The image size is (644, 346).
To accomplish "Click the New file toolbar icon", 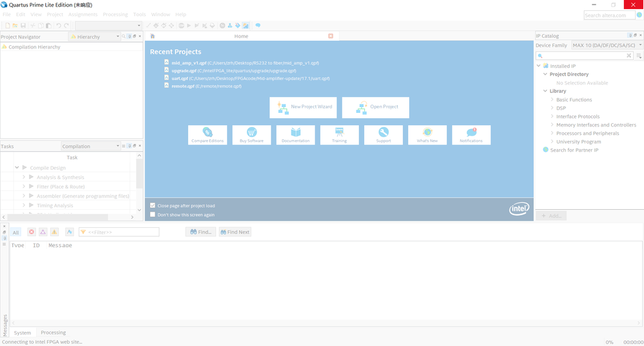I will (7, 26).
